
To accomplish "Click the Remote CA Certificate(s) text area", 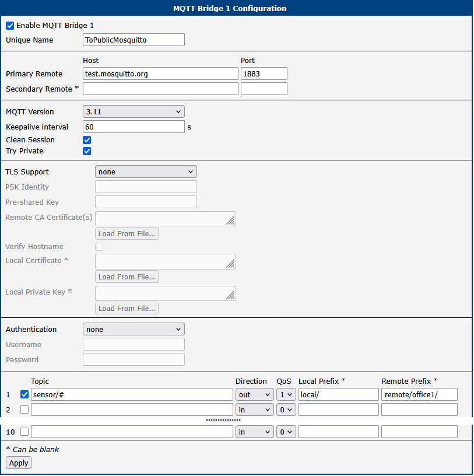I will pos(166,219).
